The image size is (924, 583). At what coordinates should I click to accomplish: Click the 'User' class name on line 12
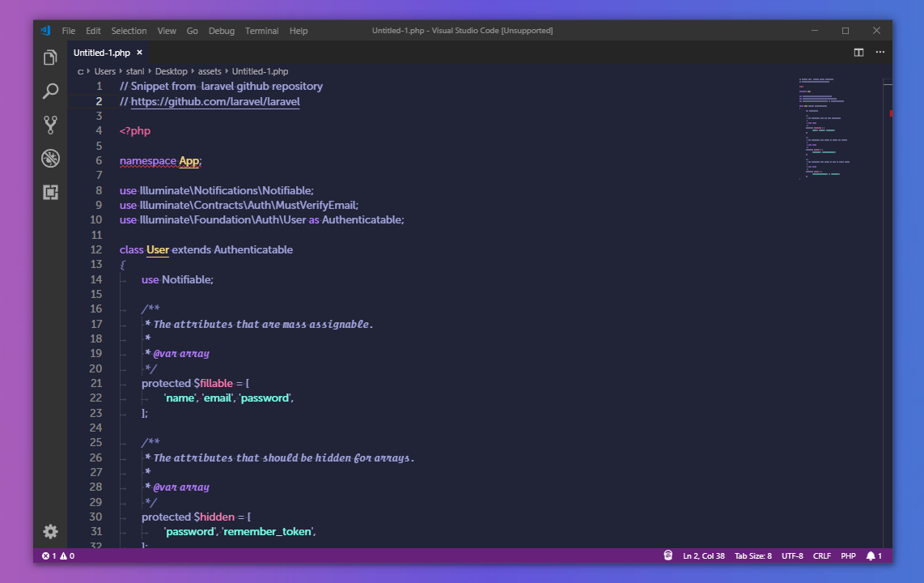(157, 249)
